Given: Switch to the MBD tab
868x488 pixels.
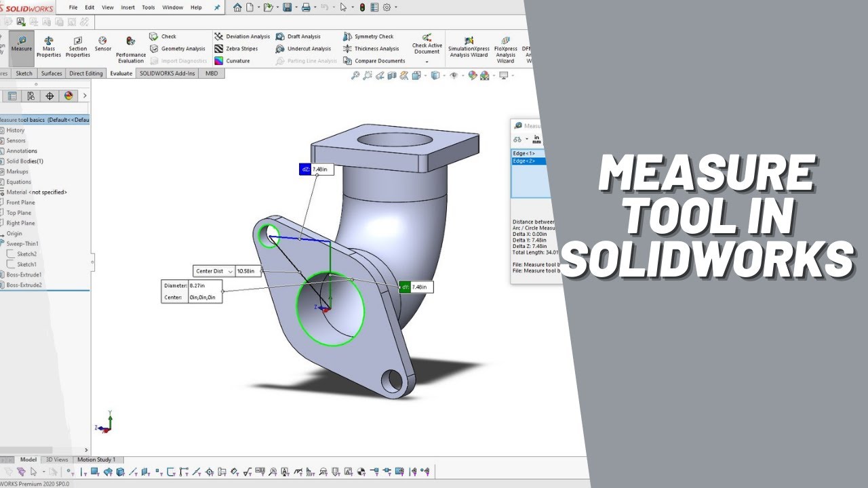Looking at the screenshot, I should click(212, 73).
